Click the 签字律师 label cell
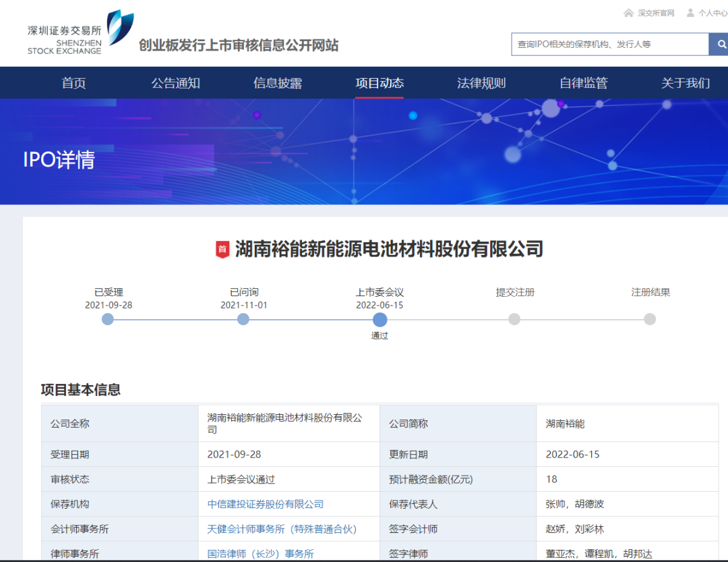The height and width of the screenshot is (562, 728). coord(458,552)
